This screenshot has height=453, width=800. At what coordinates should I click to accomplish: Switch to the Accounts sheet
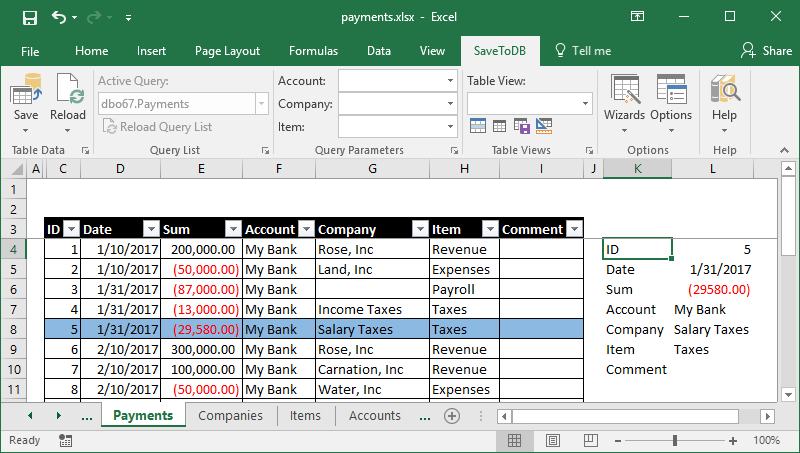[x=375, y=416]
